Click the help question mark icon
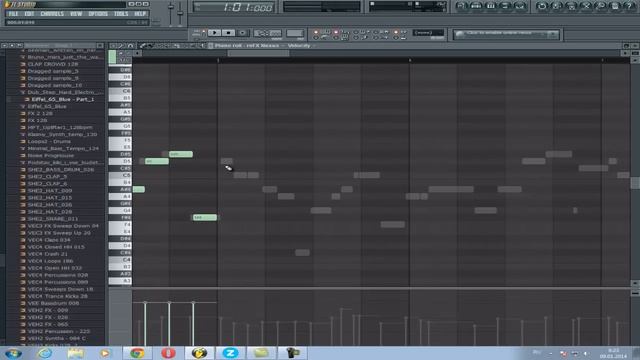 (x=630, y=6)
